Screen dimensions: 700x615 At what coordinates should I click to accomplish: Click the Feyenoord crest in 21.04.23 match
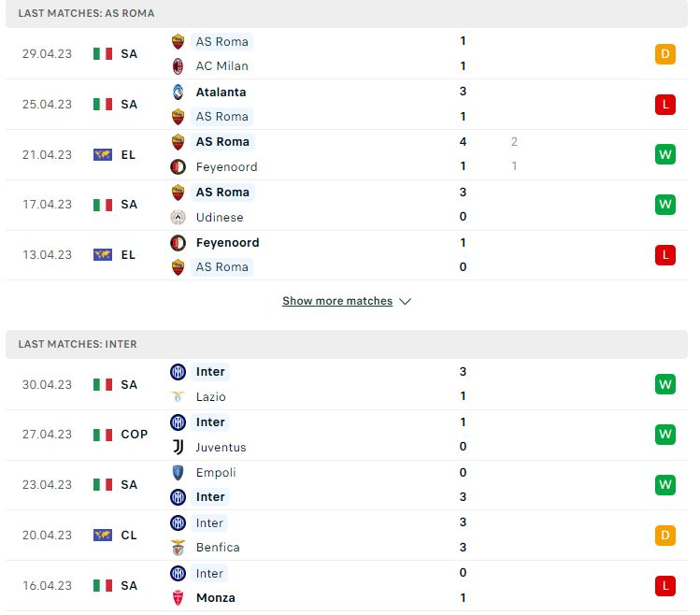pos(178,167)
